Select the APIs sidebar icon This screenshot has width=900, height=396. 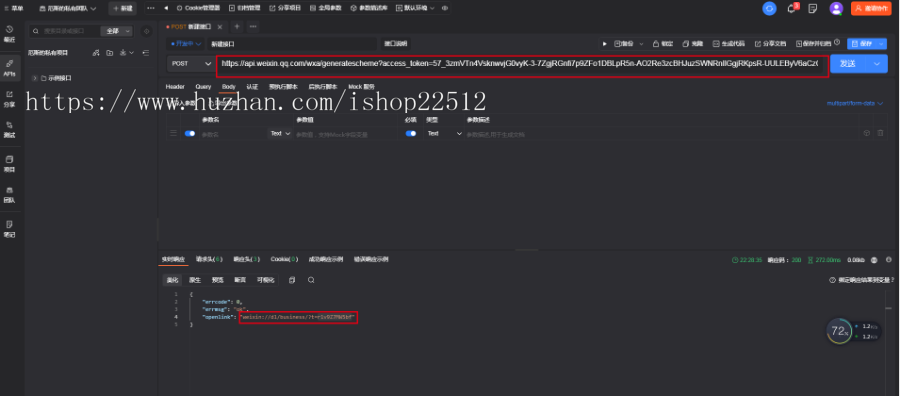pos(9,68)
